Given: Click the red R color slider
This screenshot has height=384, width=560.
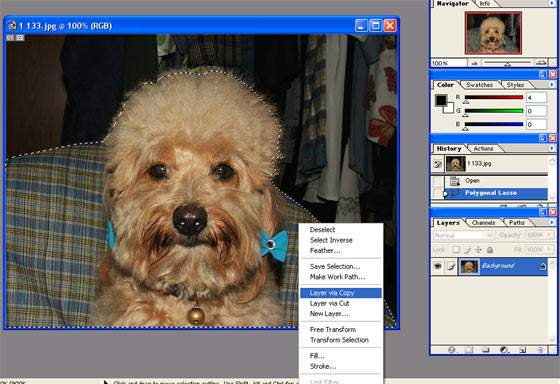Looking at the screenshot, I should (494, 97).
